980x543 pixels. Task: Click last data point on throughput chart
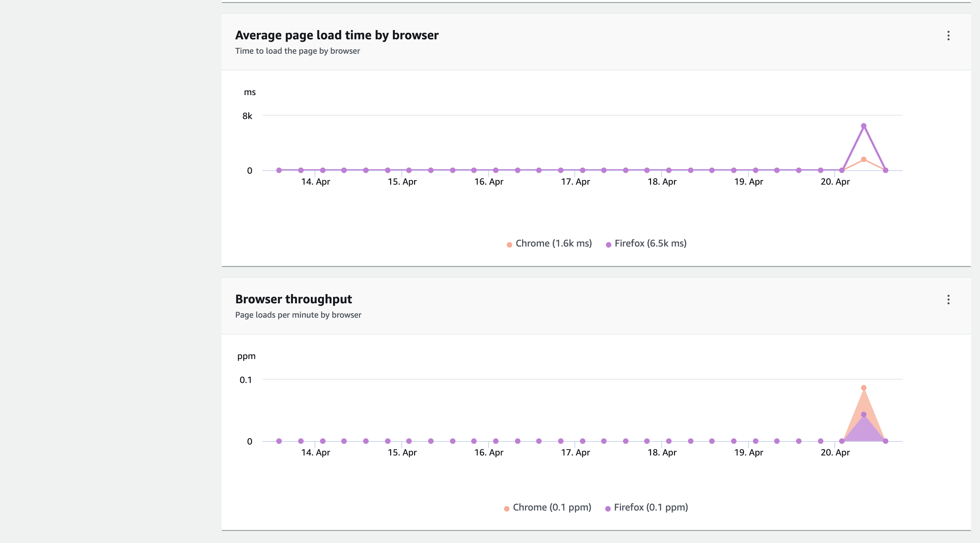886,441
